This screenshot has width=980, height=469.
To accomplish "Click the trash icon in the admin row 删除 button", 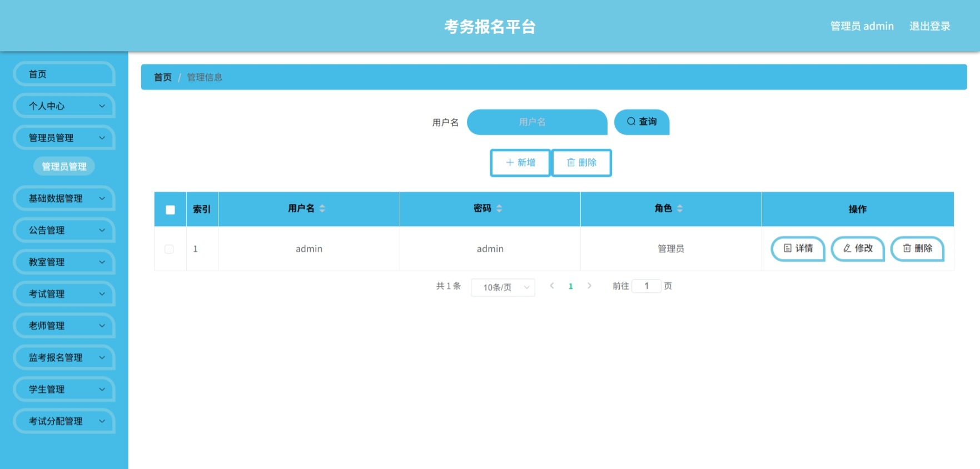I will point(907,248).
